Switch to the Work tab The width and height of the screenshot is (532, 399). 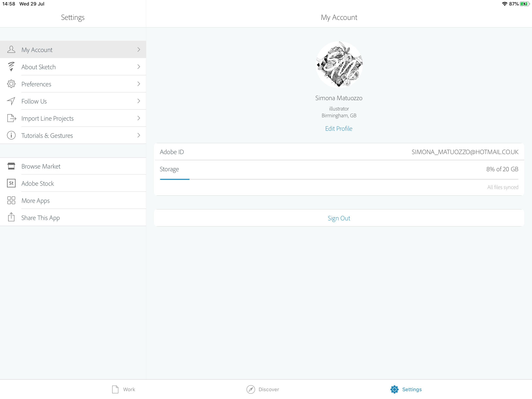pos(124,389)
